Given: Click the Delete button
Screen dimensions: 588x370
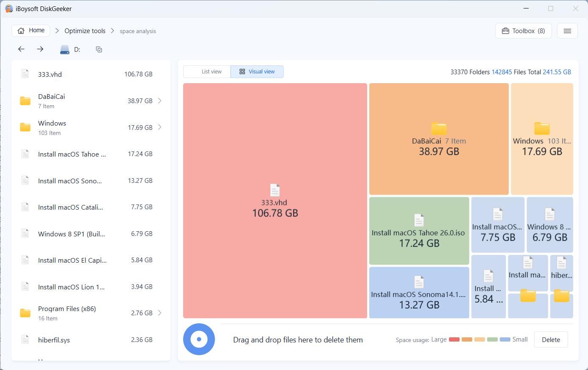Looking at the screenshot, I should (x=551, y=339).
